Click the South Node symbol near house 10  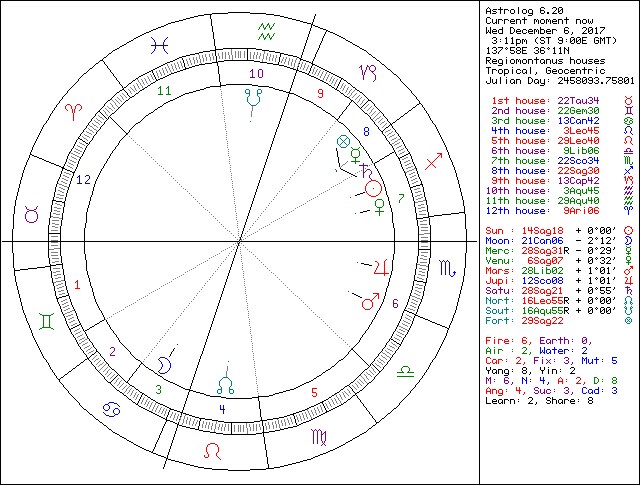point(253,96)
